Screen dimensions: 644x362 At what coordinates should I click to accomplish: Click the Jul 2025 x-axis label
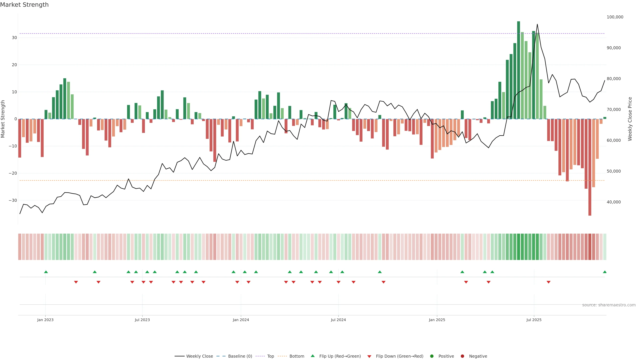[x=534, y=320]
